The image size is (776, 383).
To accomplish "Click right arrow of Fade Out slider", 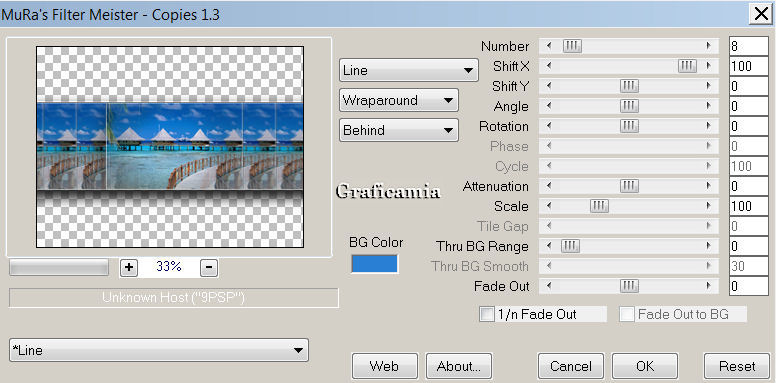I will tap(709, 286).
